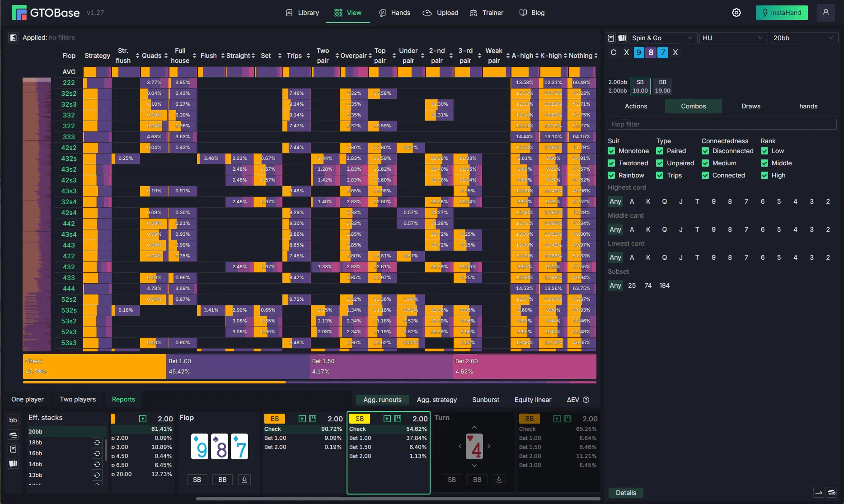Click the InstaHand button
The height and width of the screenshot is (504, 844).
[x=782, y=13]
